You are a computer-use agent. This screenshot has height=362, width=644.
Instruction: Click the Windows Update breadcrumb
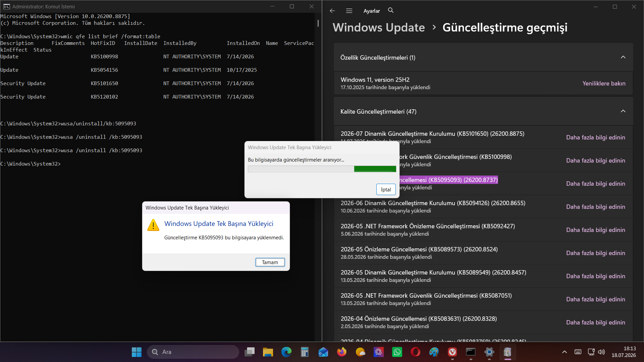pos(379,27)
